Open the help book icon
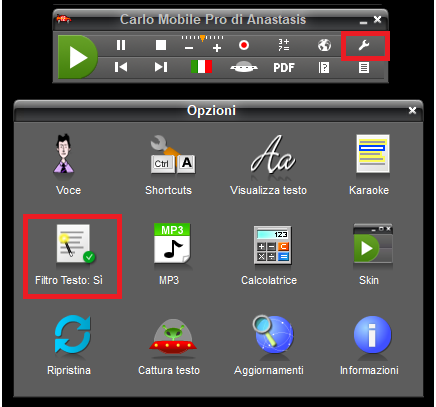The height and width of the screenshot is (407, 436). [324, 68]
